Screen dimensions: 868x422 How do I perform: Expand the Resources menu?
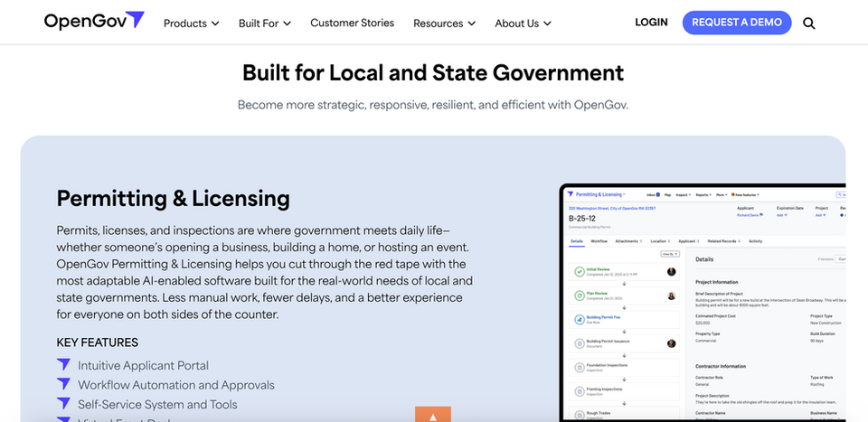(444, 23)
